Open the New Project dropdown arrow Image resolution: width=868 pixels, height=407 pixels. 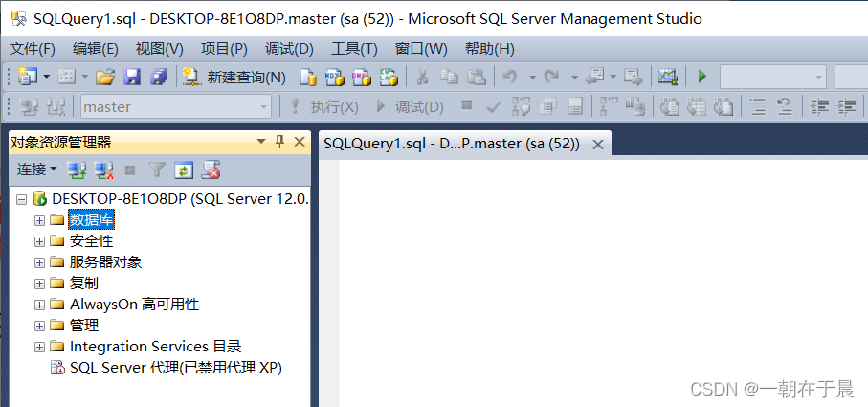click(47, 77)
